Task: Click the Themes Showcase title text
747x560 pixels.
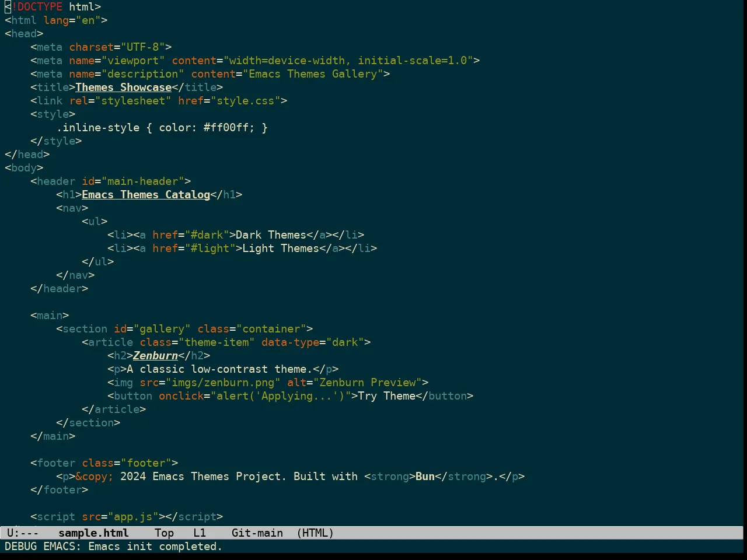Action: point(123,87)
